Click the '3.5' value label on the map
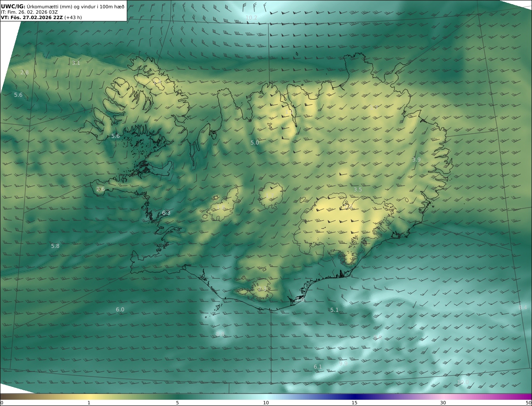The height and width of the screenshot is (406, 532). [358, 189]
